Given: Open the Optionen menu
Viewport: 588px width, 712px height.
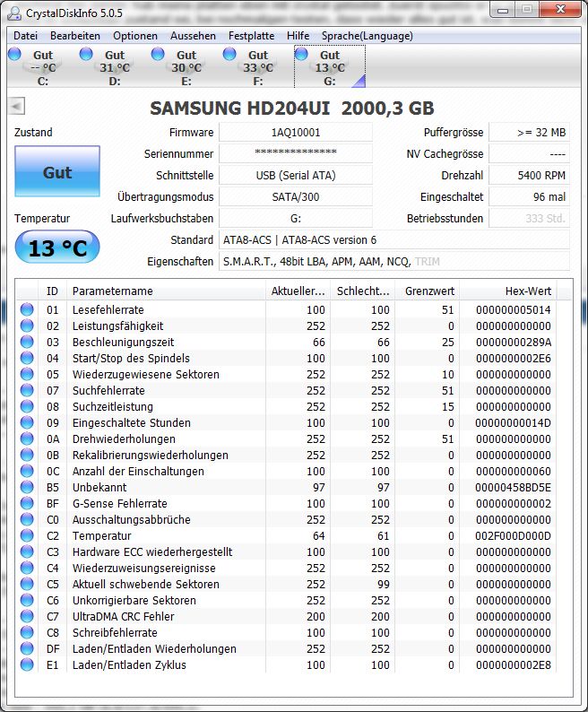Looking at the screenshot, I should point(135,36).
